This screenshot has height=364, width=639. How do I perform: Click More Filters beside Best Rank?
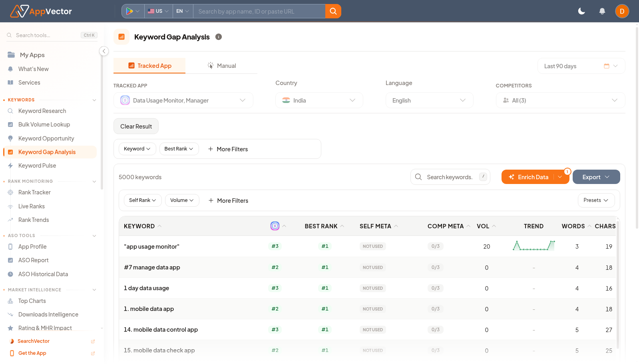tap(228, 149)
